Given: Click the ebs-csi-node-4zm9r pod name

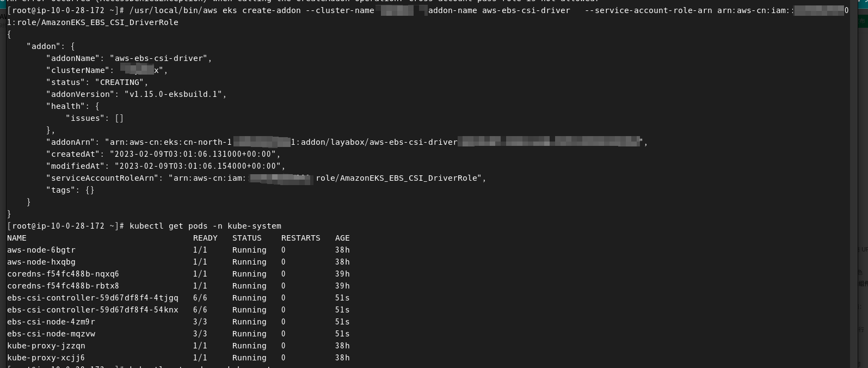Looking at the screenshot, I should click(51, 322).
